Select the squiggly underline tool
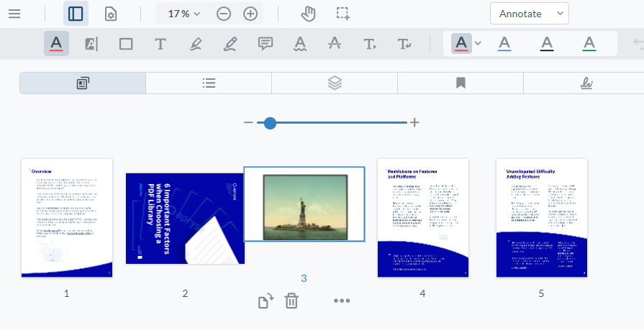The height and width of the screenshot is (330, 644). [x=300, y=44]
